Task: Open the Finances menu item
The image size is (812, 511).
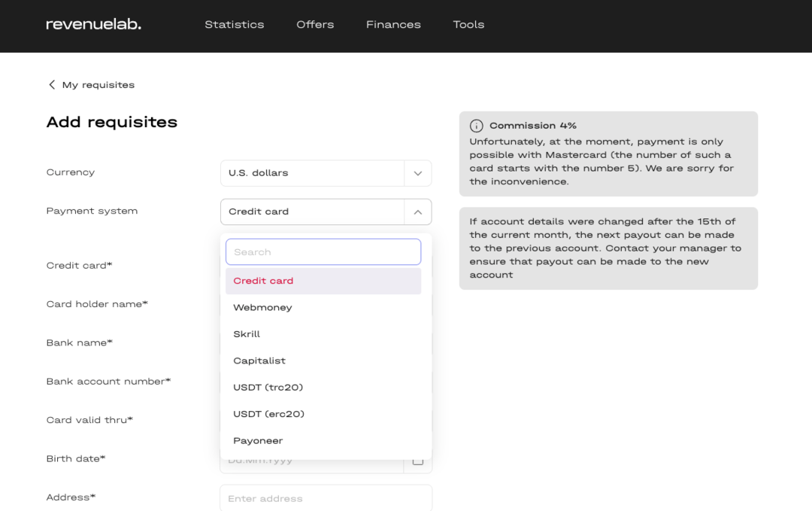Action: click(393, 25)
